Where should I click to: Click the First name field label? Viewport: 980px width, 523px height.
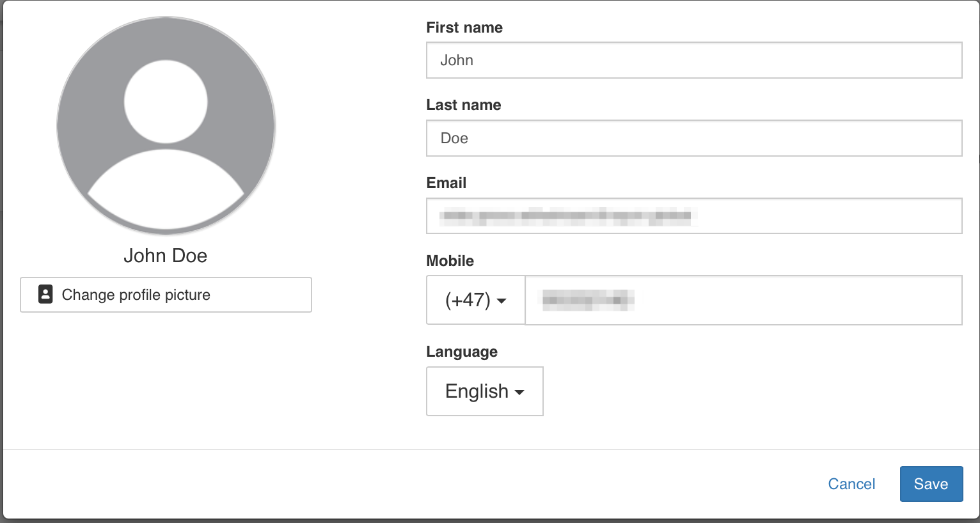(x=464, y=27)
